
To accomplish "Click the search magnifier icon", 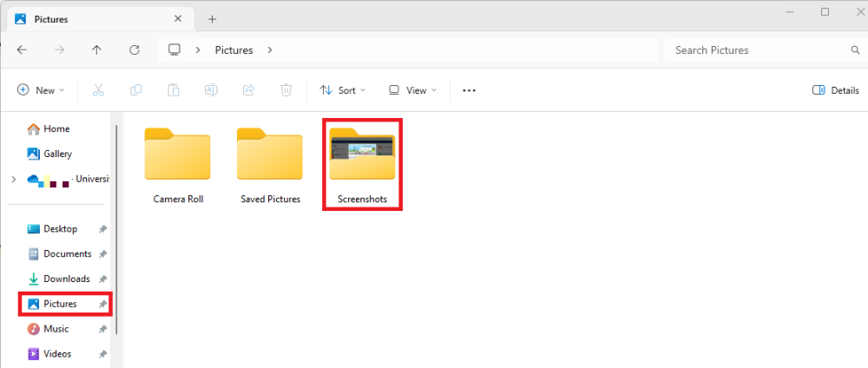I will (855, 50).
